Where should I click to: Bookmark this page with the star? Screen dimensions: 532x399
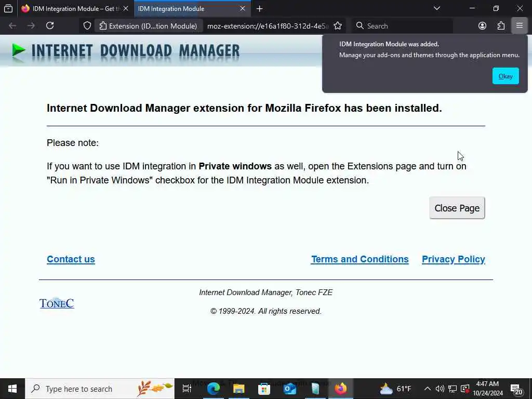[338, 26]
